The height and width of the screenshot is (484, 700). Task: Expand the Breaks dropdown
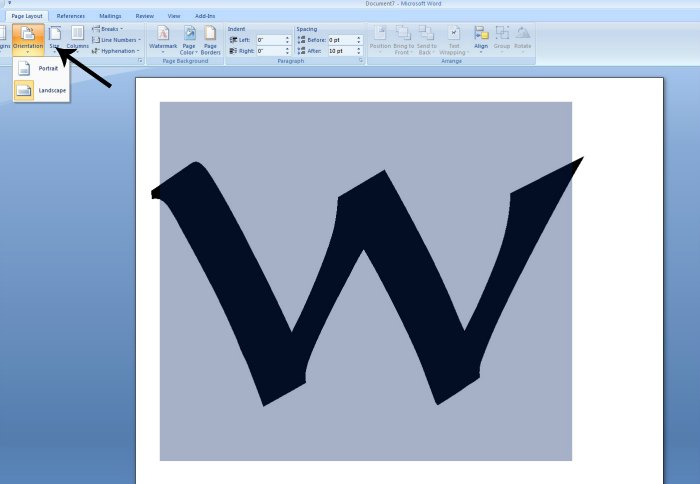click(x=108, y=29)
